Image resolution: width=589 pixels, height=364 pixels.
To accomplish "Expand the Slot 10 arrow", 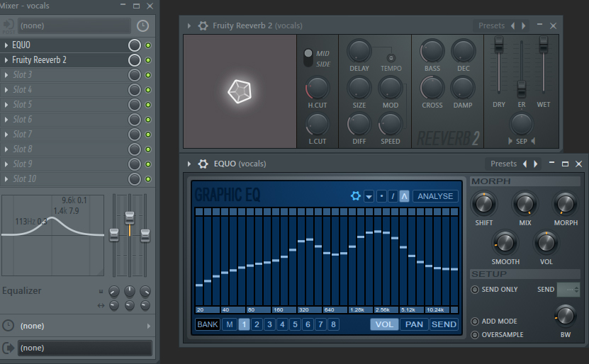I will [x=6, y=179].
